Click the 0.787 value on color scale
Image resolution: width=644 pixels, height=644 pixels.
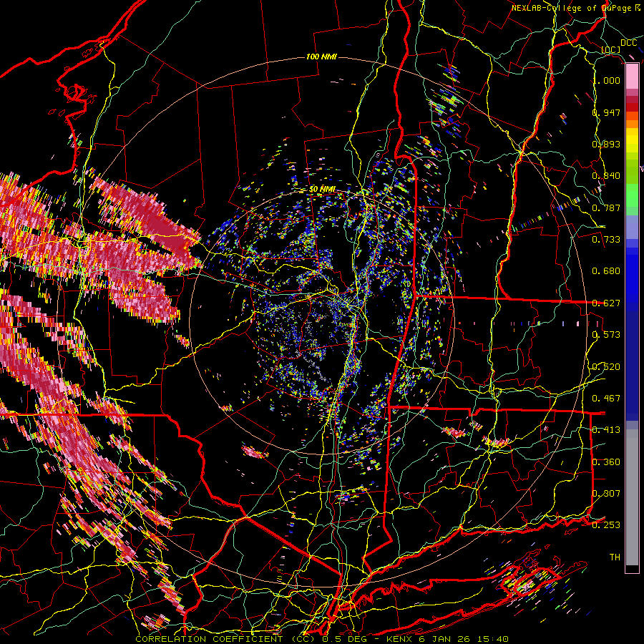[606, 208]
